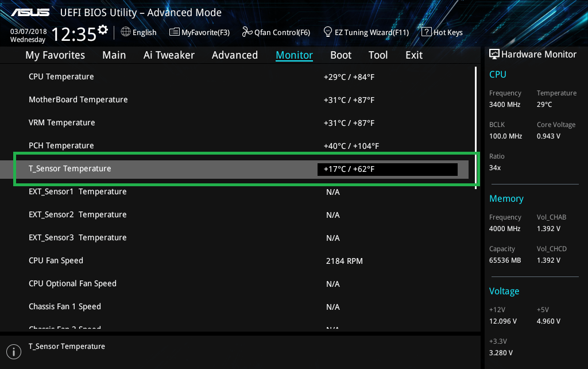The width and height of the screenshot is (588, 369).
Task: Go to the Exit tab
Action: click(414, 55)
